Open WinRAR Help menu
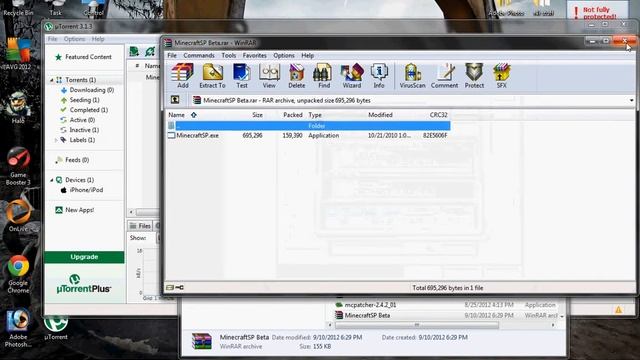 point(307,56)
